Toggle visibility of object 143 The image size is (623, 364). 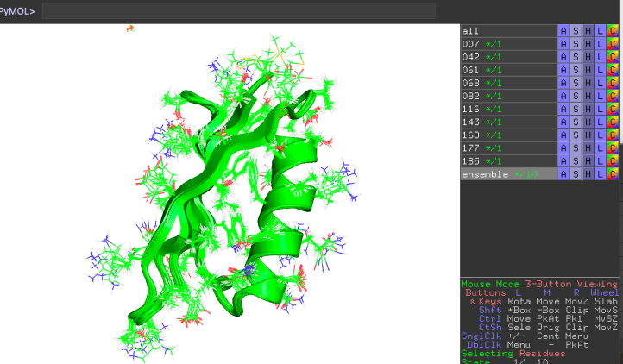[508, 122]
